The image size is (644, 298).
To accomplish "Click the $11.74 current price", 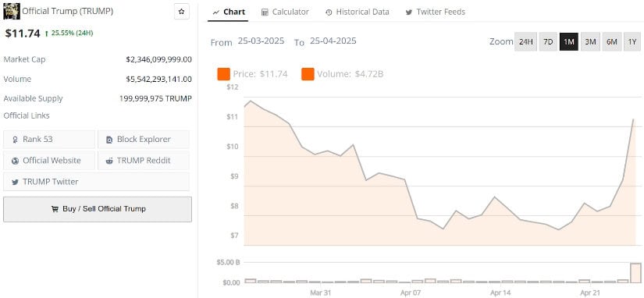I will pos(23,34).
